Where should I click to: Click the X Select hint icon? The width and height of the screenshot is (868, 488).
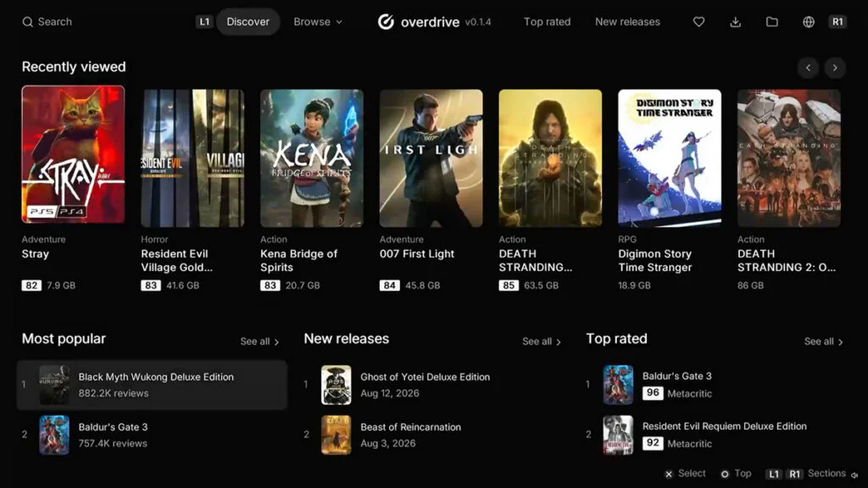click(x=668, y=474)
